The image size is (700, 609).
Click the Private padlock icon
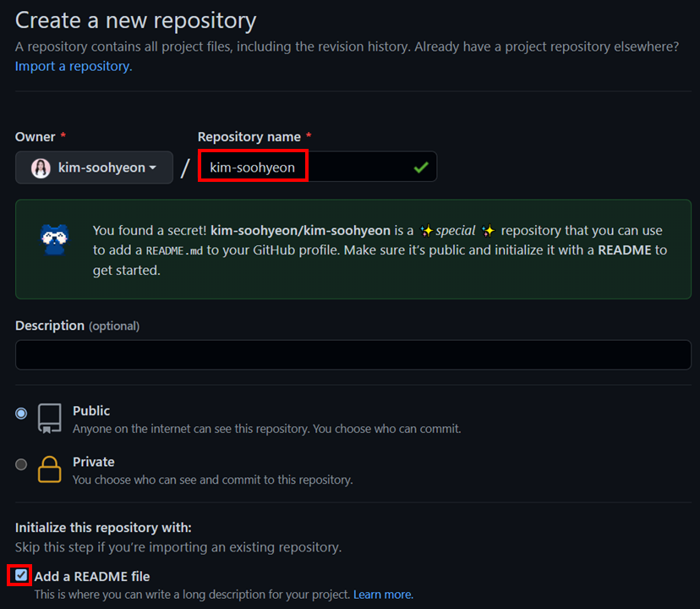coord(50,469)
